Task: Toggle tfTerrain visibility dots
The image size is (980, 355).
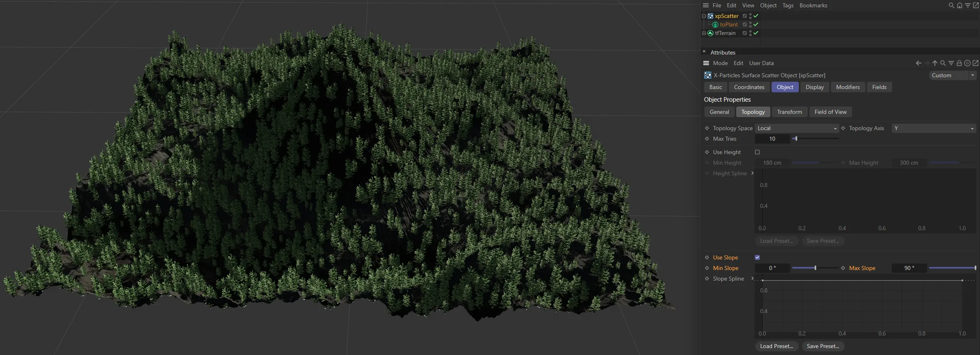Action: [x=750, y=33]
